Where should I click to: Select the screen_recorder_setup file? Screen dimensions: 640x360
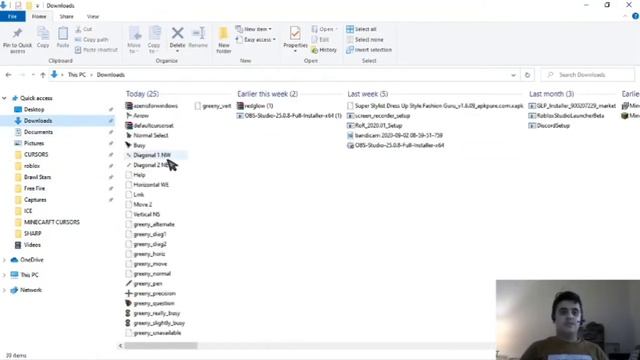[x=382, y=116]
